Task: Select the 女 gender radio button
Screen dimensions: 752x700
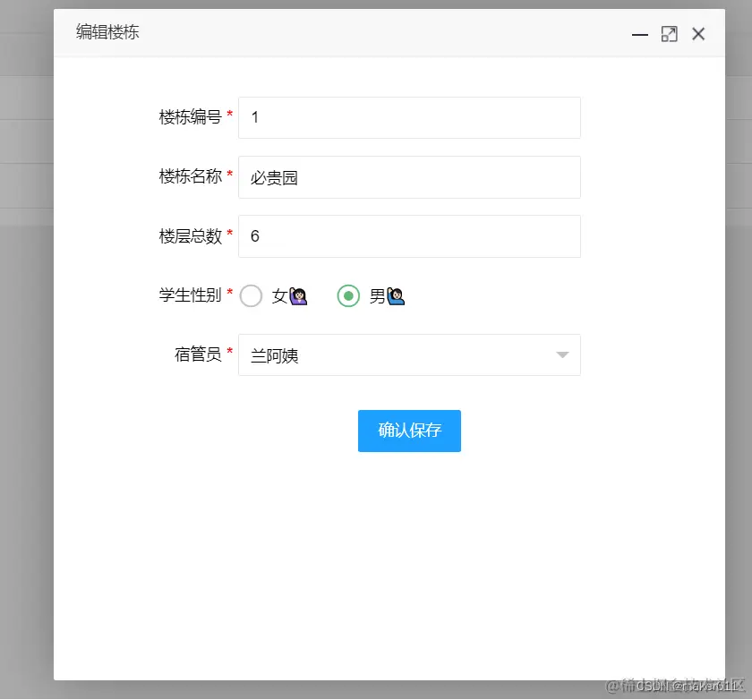Action: tap(251, 295)
